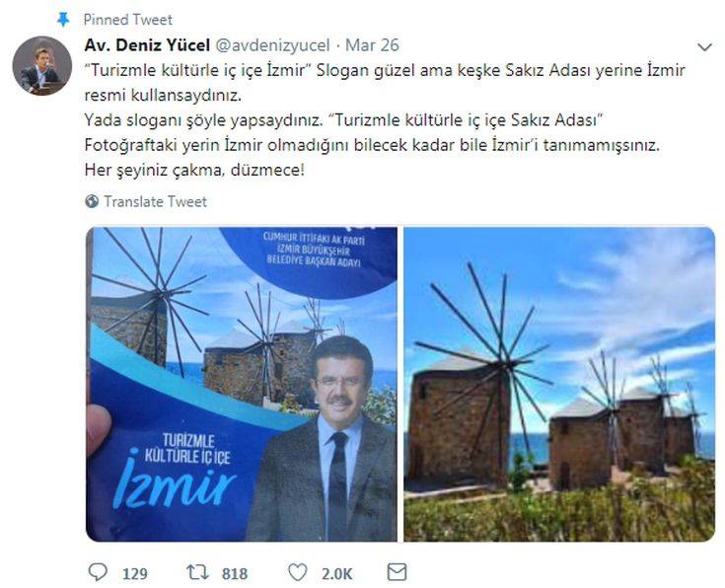Click the blue pin icon above the tweet
The height and width of the screenshot is (588, 725).
pyautogui.click(x=63, y=20)
